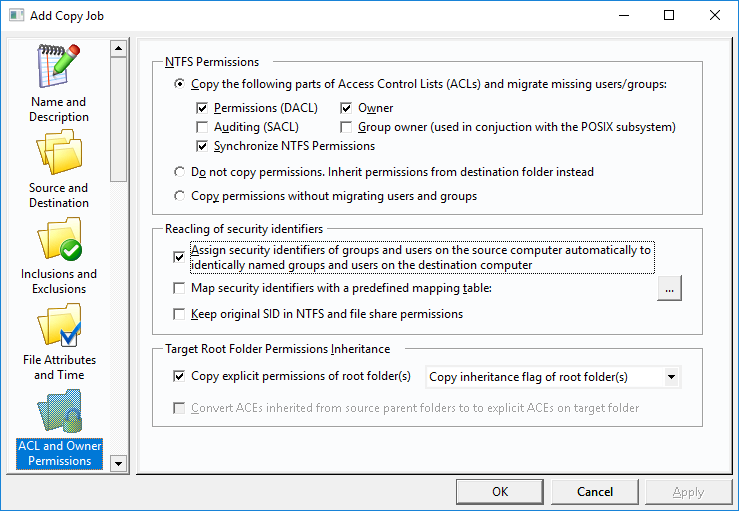Check the Group owner checkbox
Screen dimensions: 739x511
click(x=346, y=127)
